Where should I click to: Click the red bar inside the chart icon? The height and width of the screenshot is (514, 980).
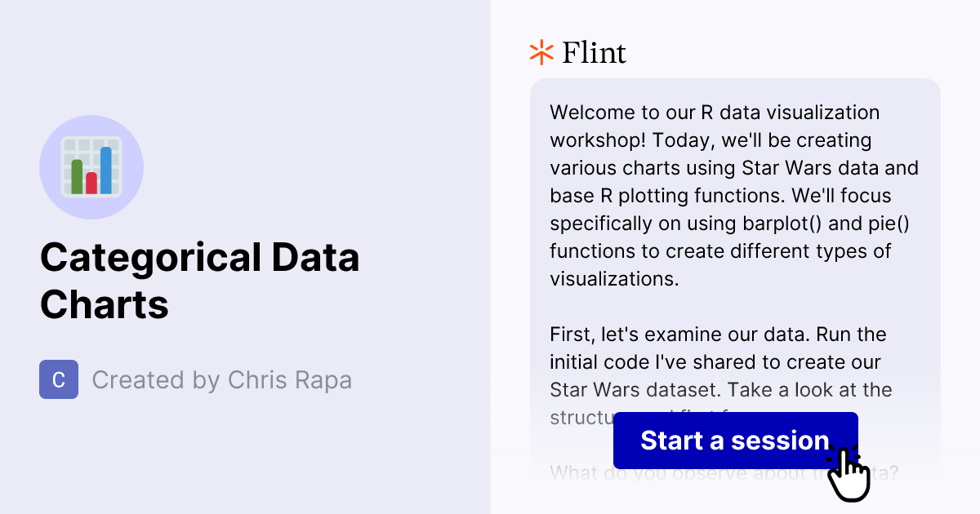(x=91, y=184)
